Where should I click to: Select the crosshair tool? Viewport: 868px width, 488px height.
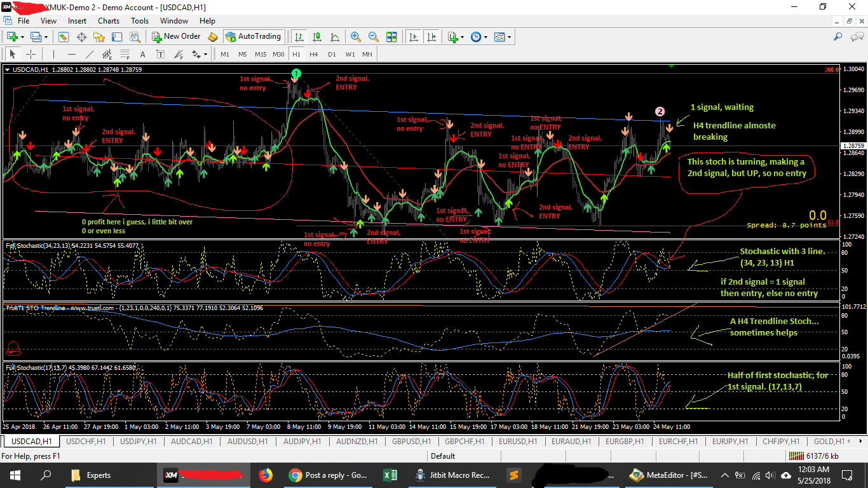[x=31, y=54]
